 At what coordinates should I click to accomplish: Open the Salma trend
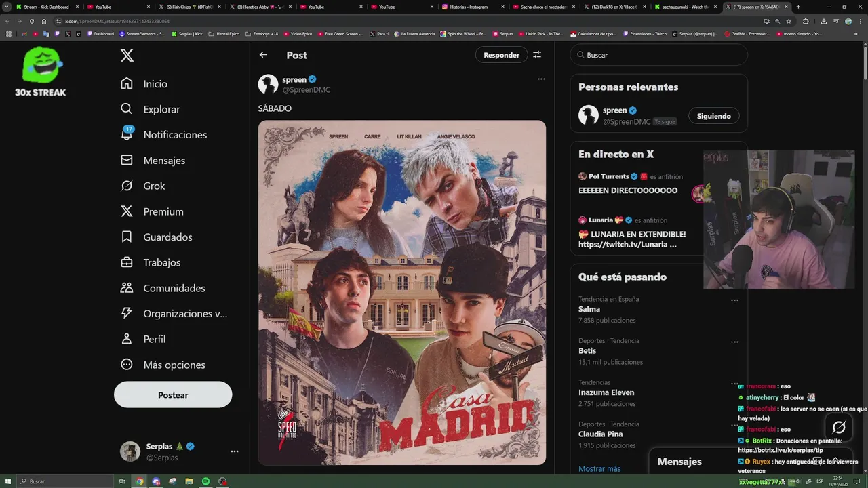(x=589, y=309)
